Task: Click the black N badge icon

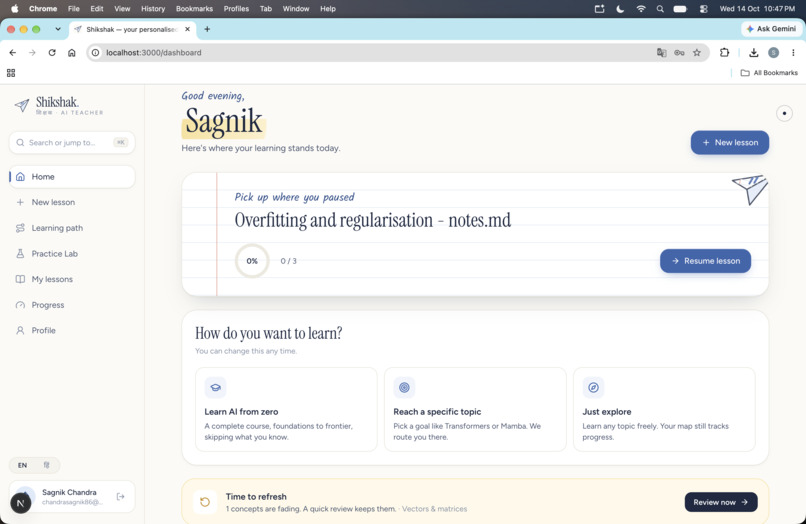Action: pyautogui.click(x=21, y=503)
